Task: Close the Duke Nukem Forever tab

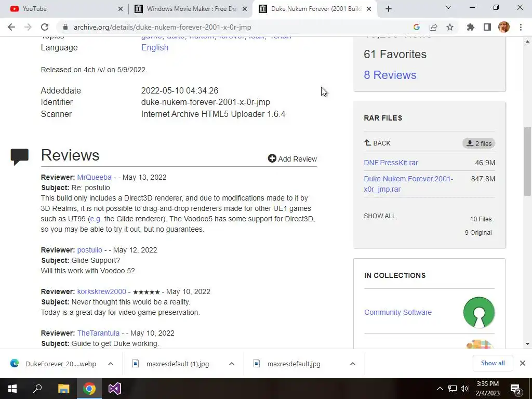Action: pos(369,9)
